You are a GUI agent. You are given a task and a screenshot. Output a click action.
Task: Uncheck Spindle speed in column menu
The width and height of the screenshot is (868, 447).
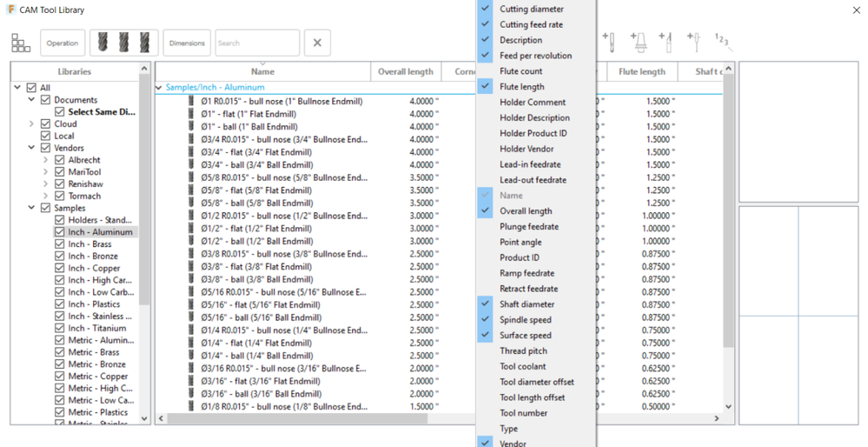point(526,320)
